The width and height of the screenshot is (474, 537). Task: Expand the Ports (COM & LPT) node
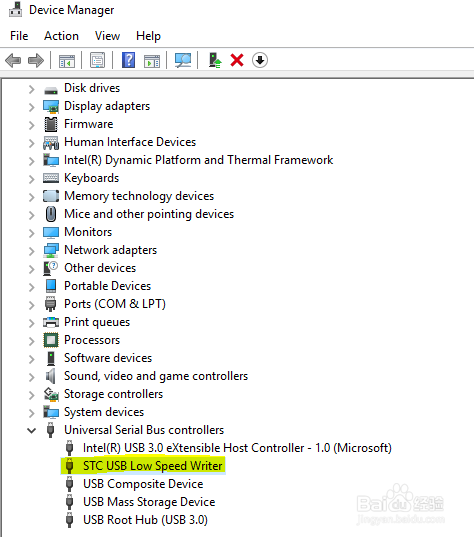pos(32,305)
